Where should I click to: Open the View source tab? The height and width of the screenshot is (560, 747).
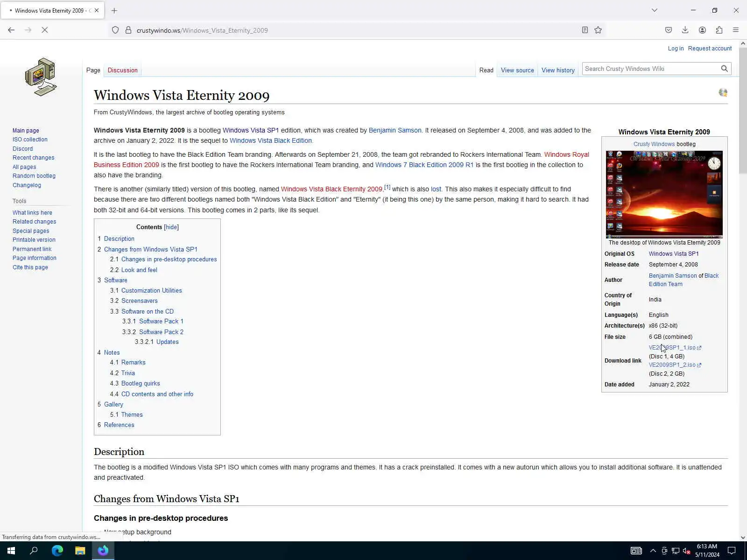coord(517,70)
